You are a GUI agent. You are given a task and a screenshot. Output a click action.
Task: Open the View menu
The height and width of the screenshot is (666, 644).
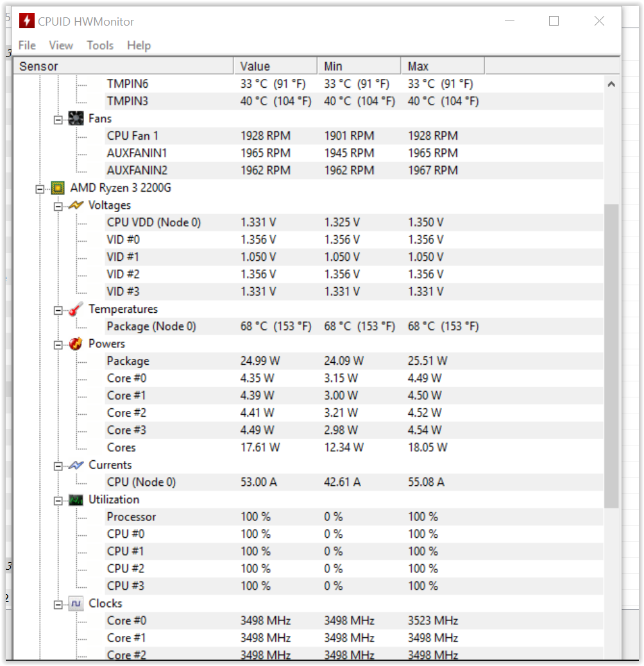point(61,46)
